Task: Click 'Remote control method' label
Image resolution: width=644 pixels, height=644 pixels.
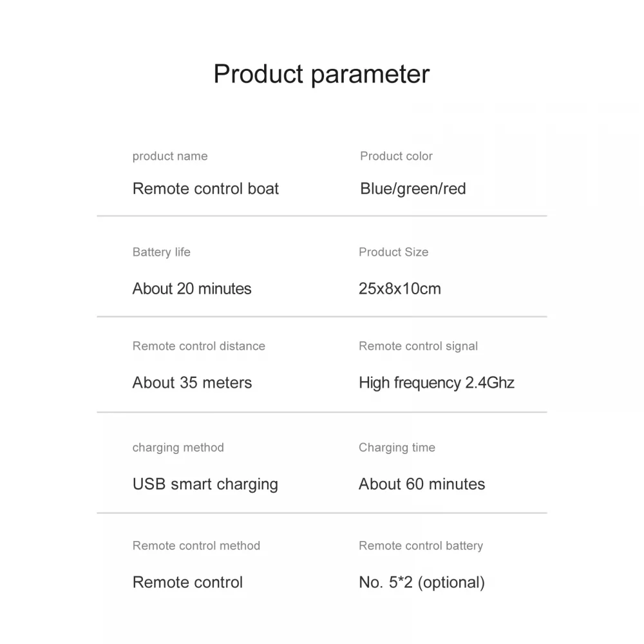Action: coord(196,545)
